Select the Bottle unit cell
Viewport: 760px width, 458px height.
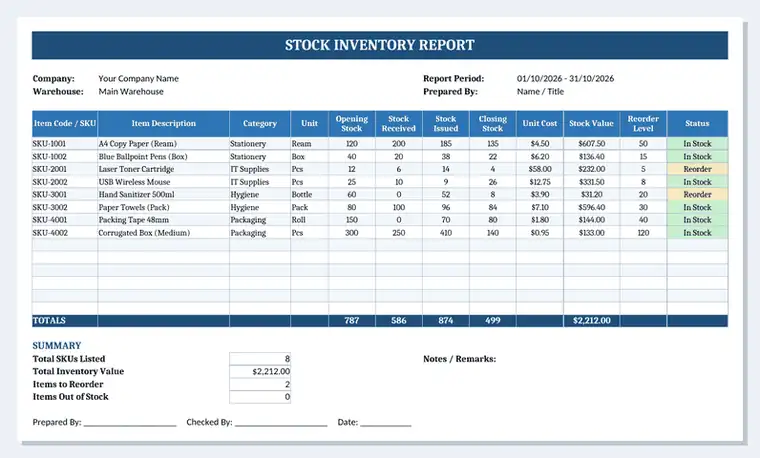pos(309,194)
